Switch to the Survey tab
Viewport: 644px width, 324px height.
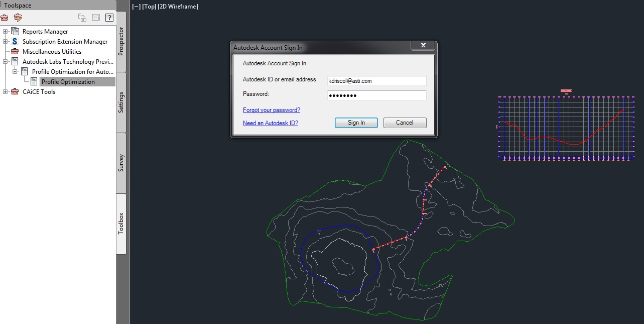tap(121, 163)
